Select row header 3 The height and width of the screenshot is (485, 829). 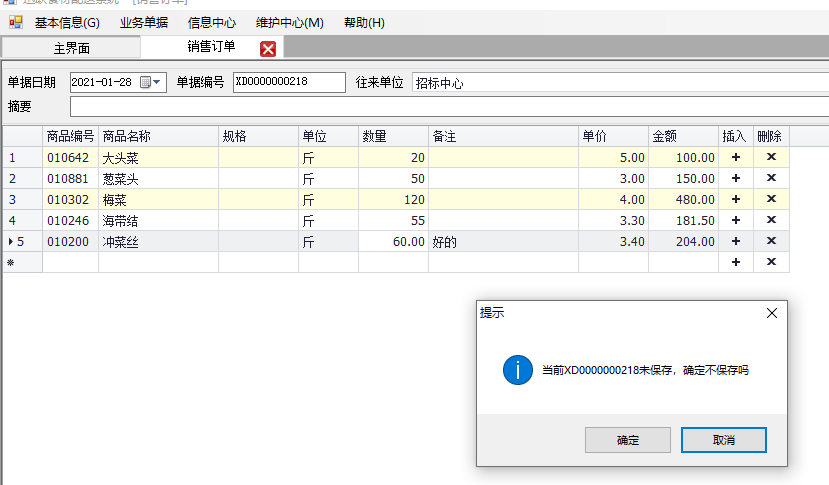tap(22, 199)
